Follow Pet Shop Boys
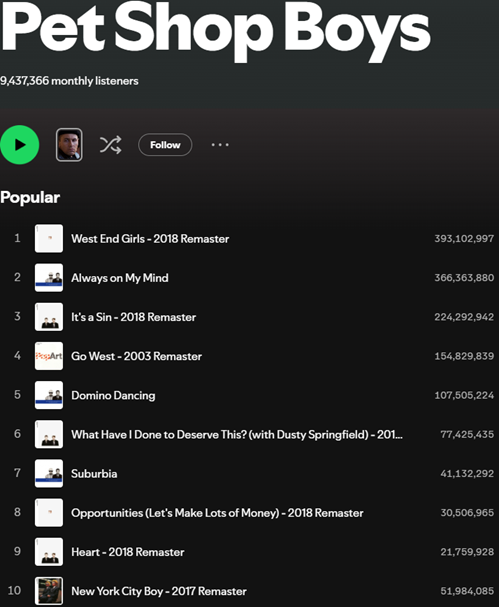This screenshot has width=499, height=607. 165,145
